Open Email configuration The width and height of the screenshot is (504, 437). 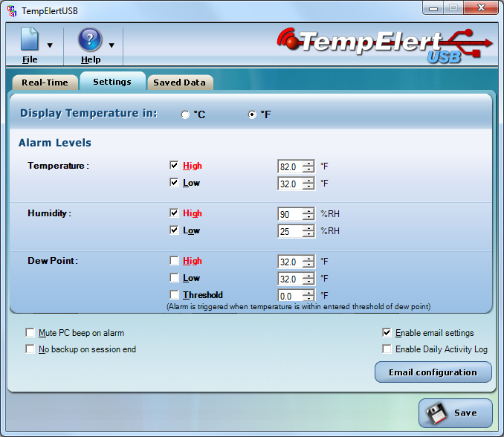click(433, 372)
